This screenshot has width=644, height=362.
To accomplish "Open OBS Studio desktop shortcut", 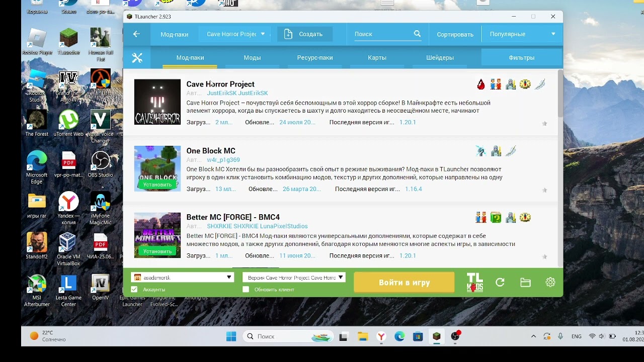I will click(100, 164).
